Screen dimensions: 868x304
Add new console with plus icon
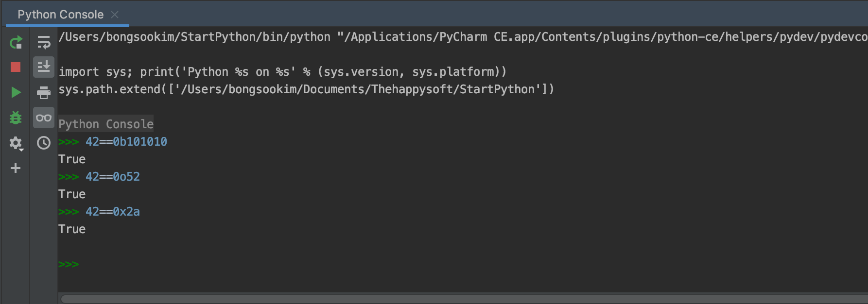point(16,168)
